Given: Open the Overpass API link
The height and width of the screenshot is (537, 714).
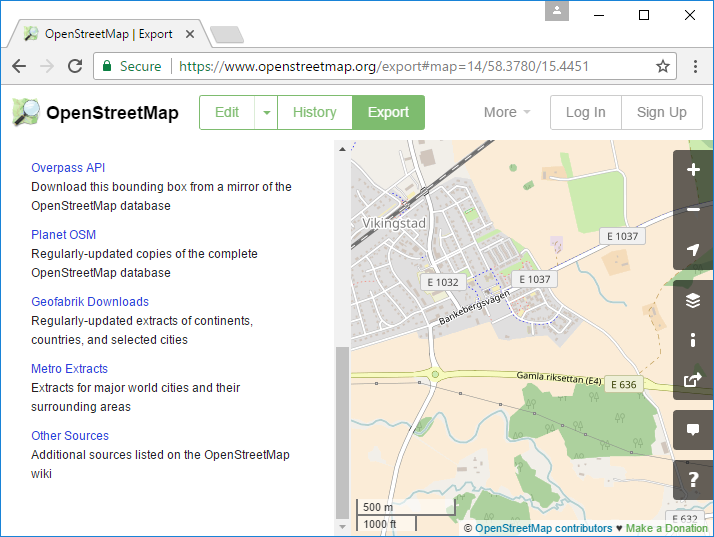Looking at the screenshot, I should (x=68, y=168).
